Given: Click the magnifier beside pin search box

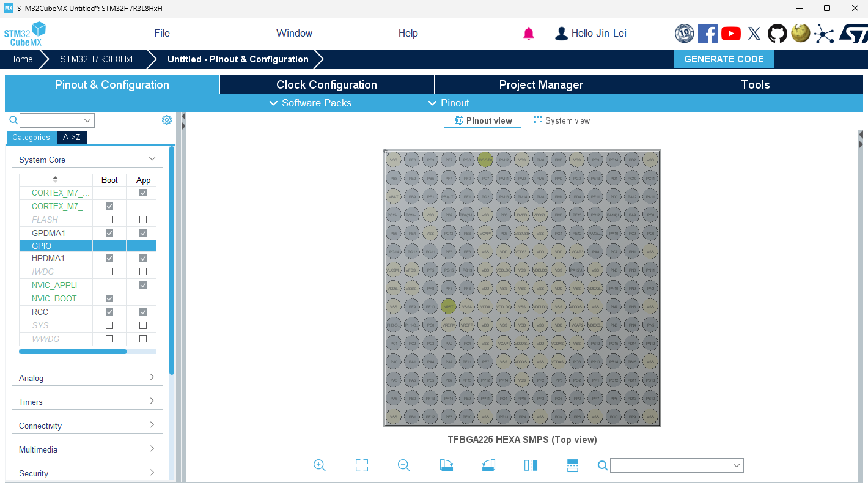Looking at the screenshot, I should coord(603,466).
